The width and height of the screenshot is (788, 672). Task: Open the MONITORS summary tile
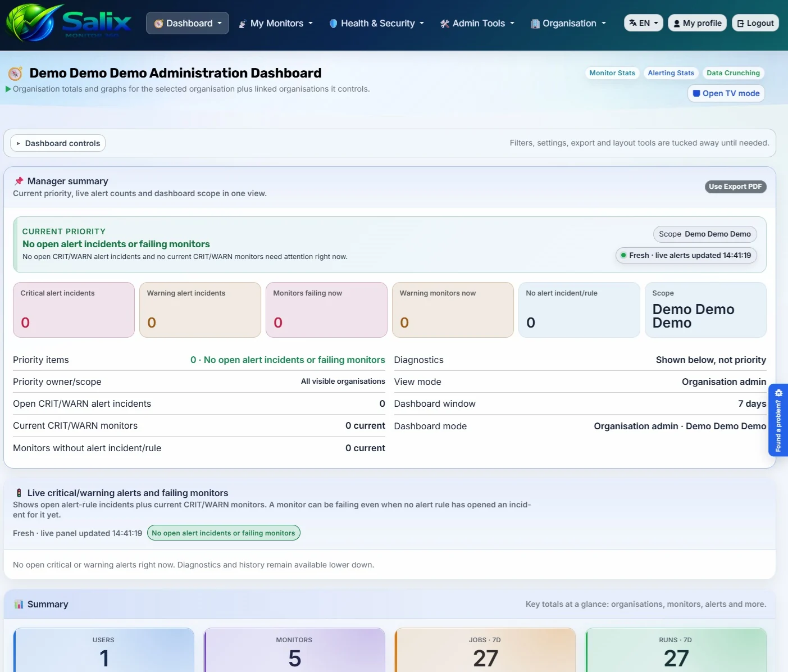294,650
